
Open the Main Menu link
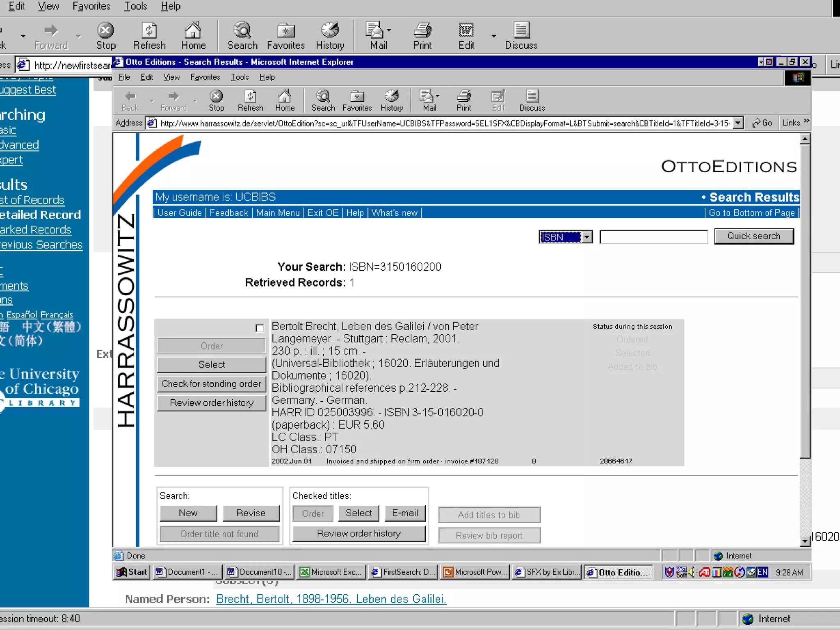(x=278, y=213)
